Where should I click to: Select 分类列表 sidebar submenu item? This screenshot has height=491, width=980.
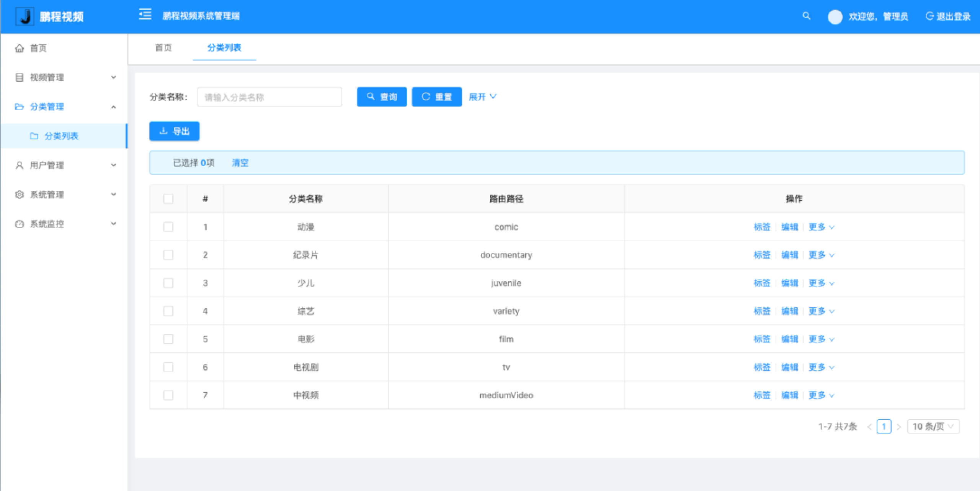64,136
